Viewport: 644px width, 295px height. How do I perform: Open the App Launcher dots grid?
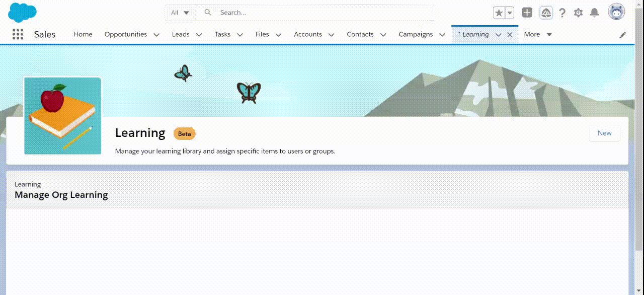(18, 34)
